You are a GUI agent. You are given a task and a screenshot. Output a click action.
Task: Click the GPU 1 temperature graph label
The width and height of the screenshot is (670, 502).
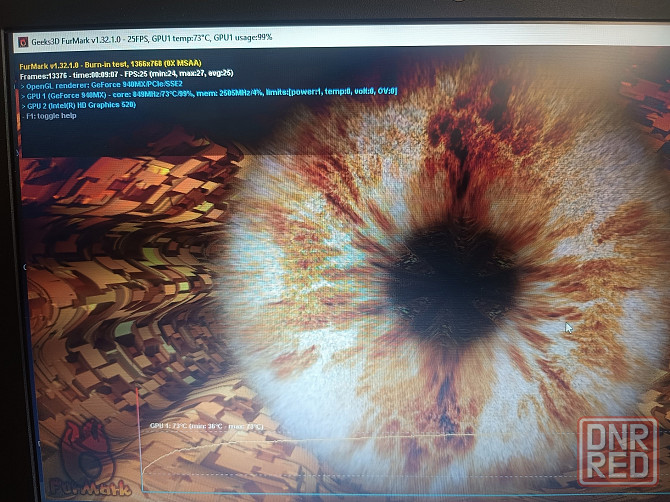206,426
